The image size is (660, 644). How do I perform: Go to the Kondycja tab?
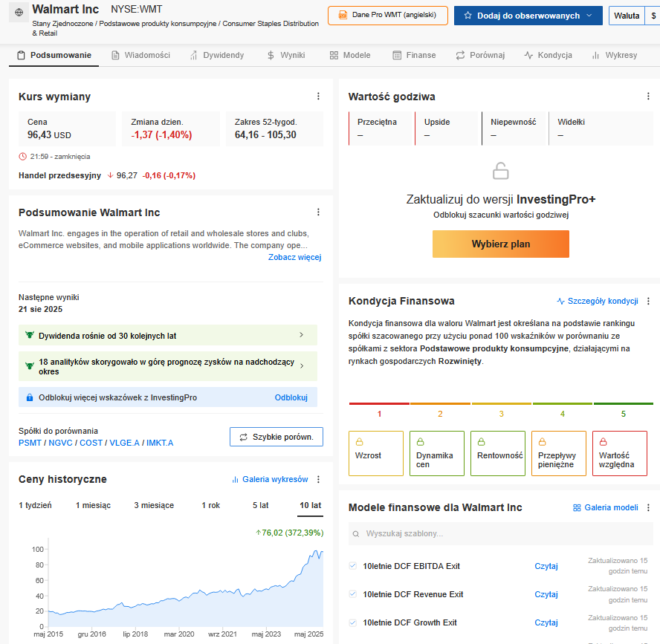[x=548, y=55]
